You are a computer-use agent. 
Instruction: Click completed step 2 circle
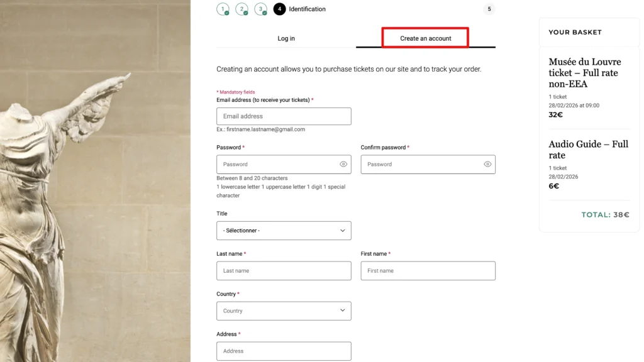241,9
